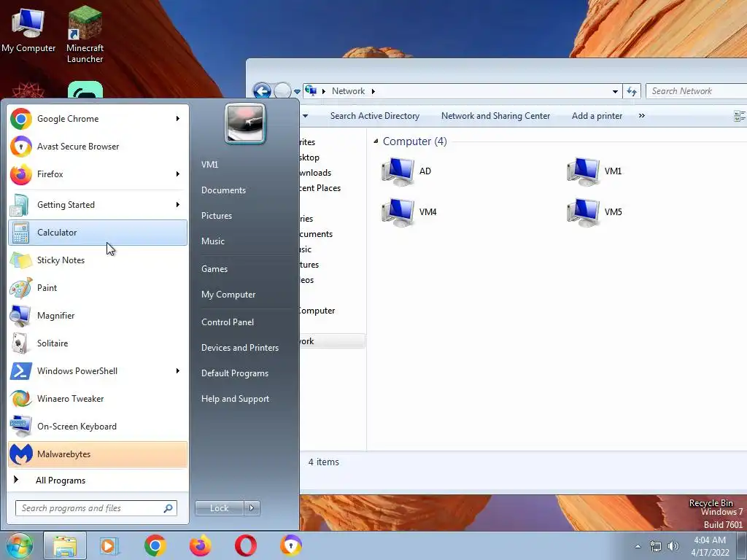
Task: Open shutdown options arrow beside Lock
Action: point(252,508)
